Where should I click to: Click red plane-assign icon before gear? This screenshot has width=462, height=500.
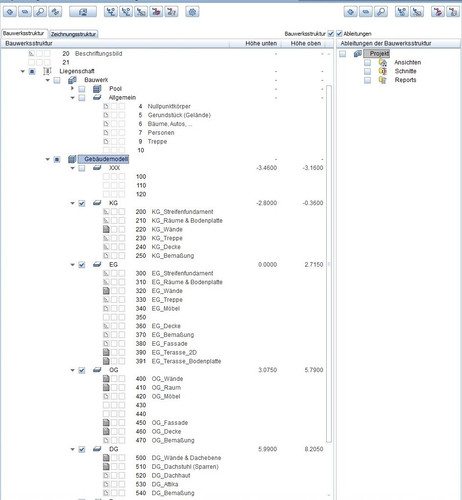click(171, 12)
